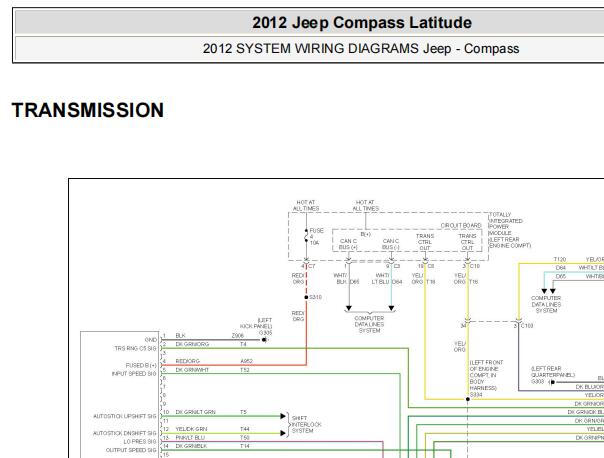Select the "T52" circuit label
The height and width of the screenshot is (458, 604).
click(x=245, y=370)
